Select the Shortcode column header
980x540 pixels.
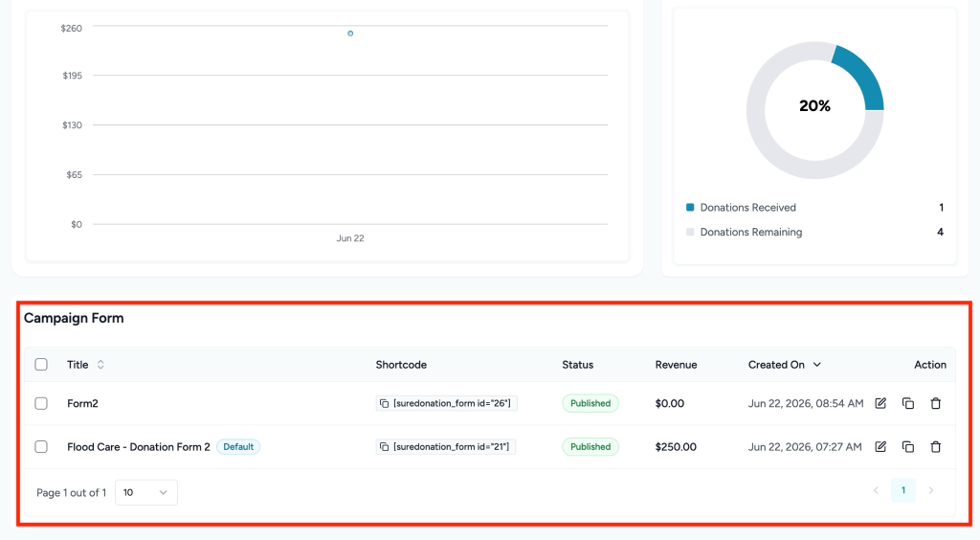pos(401,365)
